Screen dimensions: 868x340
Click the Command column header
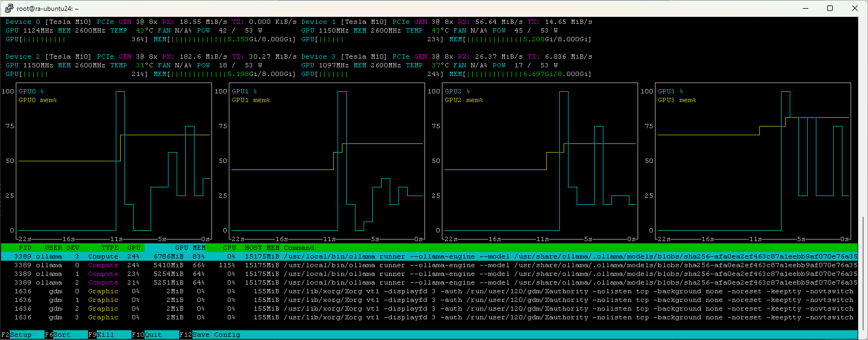click(x=299, y=248)
